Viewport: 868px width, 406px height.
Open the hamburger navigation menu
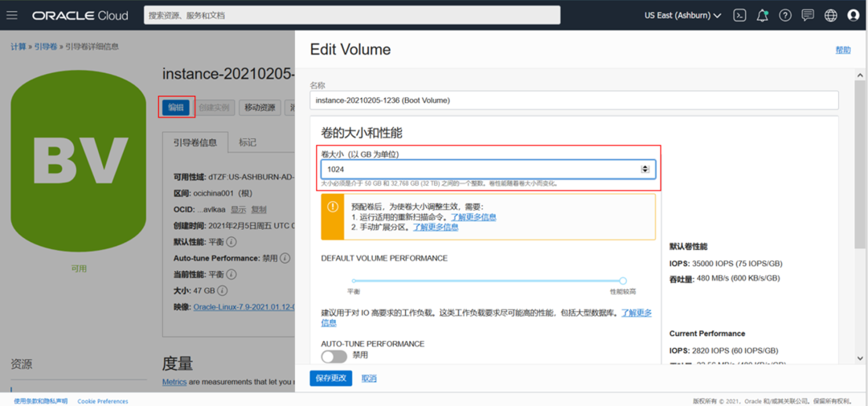click(x=11, y=15)
